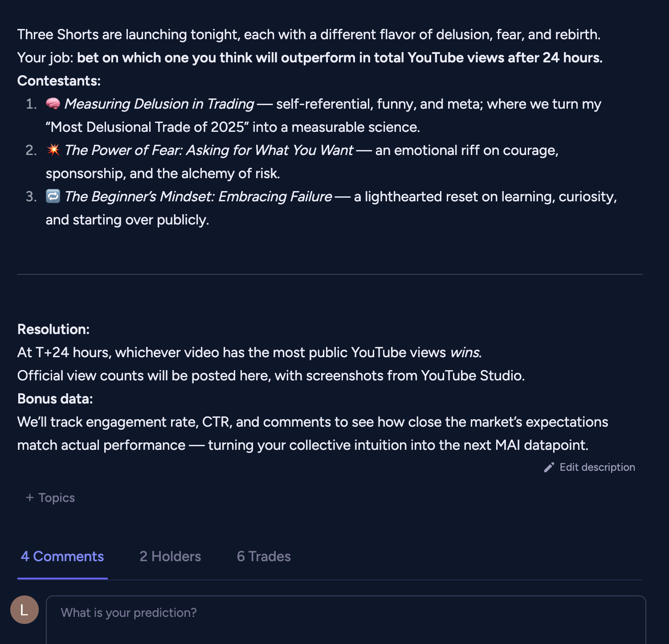View the 6 Trades tab
This screenshot has width=669, height=644.
click(x=264, y=556)
